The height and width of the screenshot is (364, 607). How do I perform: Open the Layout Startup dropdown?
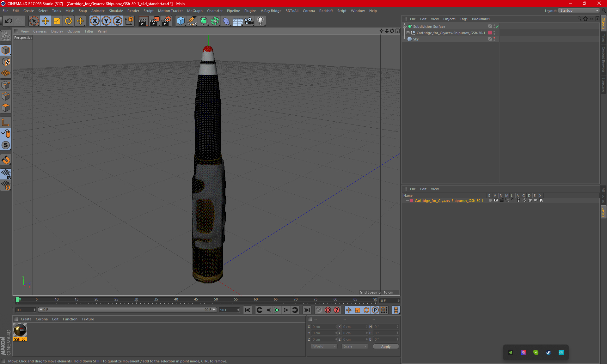[579, 10]
